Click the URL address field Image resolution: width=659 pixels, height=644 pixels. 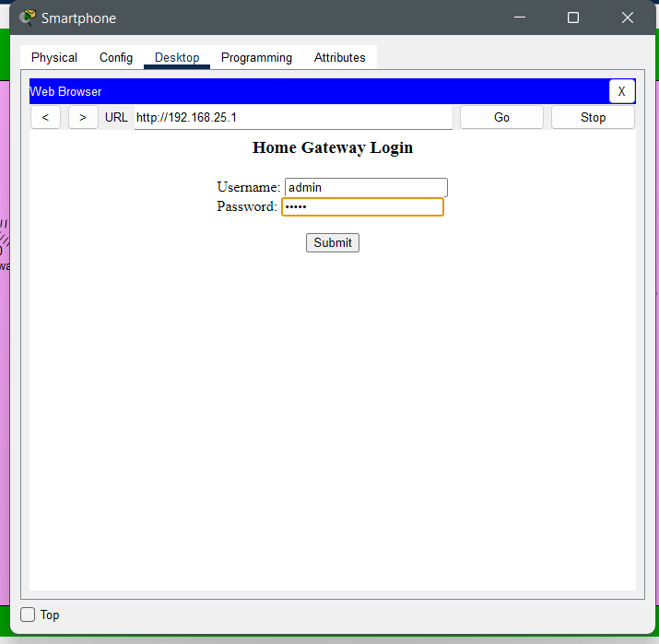tap(293, 117)
